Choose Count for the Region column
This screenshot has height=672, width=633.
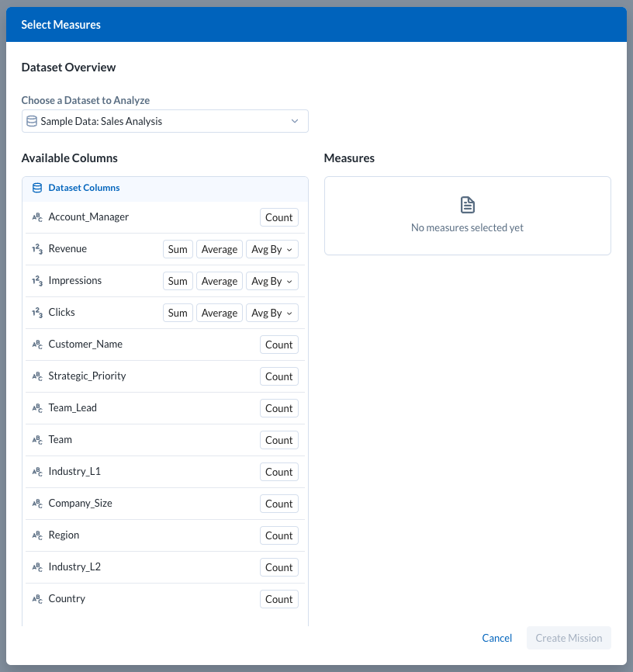(x=278, y=535)
